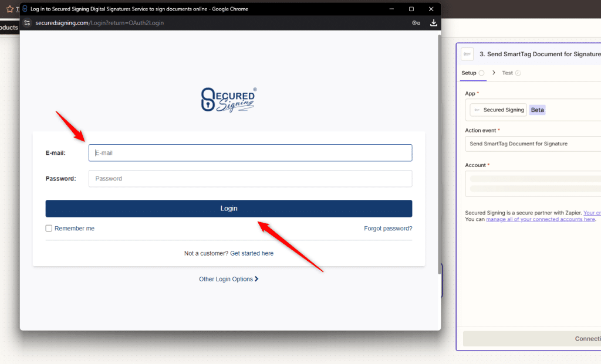Select the Secured Signing app icon in App field
The width and height of the screenshot is (601, 364).
click(x=476, y=110)
